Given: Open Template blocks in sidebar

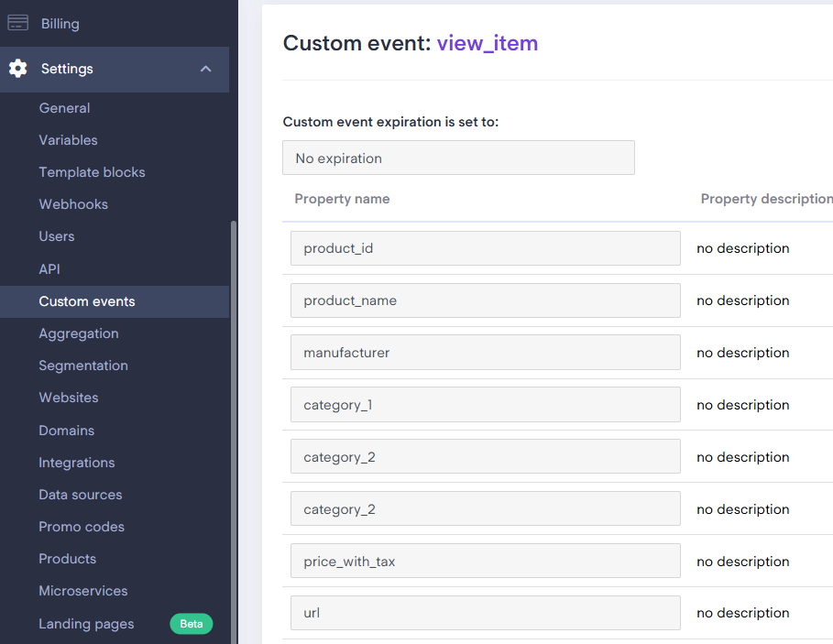Looking at the screenshot, I should [x=92, y=172].
